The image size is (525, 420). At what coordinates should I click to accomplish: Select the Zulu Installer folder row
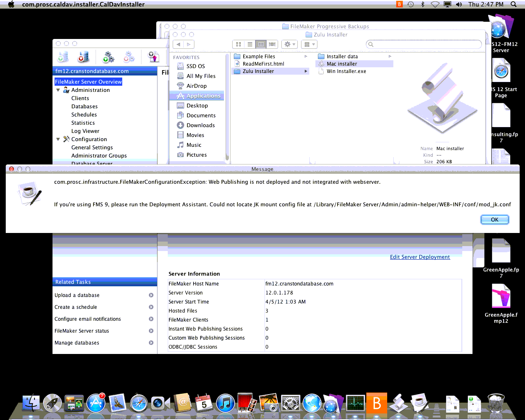(271, 71)
